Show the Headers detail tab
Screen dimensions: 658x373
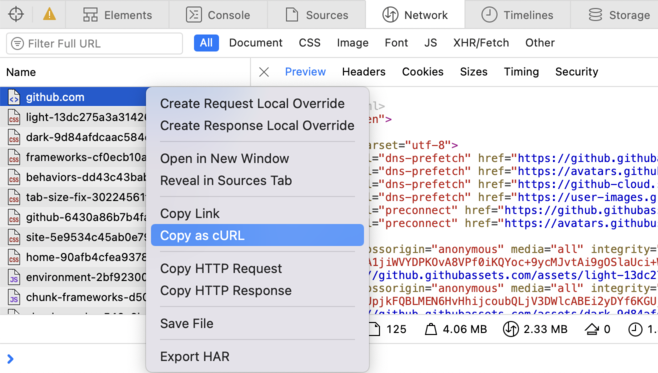click(x=363, y=72)
